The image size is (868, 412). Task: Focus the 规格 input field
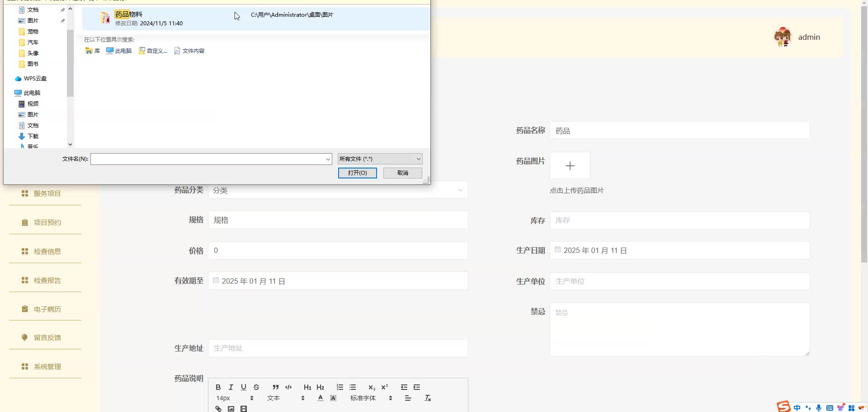click(x=338, y=220)
